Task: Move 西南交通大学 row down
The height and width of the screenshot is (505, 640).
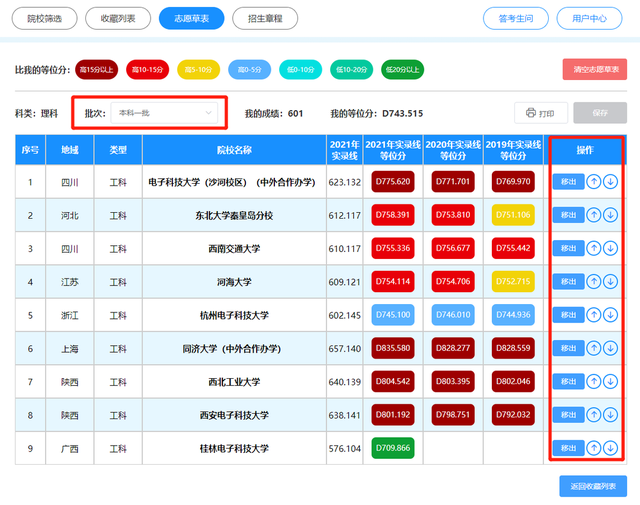Action: point(610,248)
